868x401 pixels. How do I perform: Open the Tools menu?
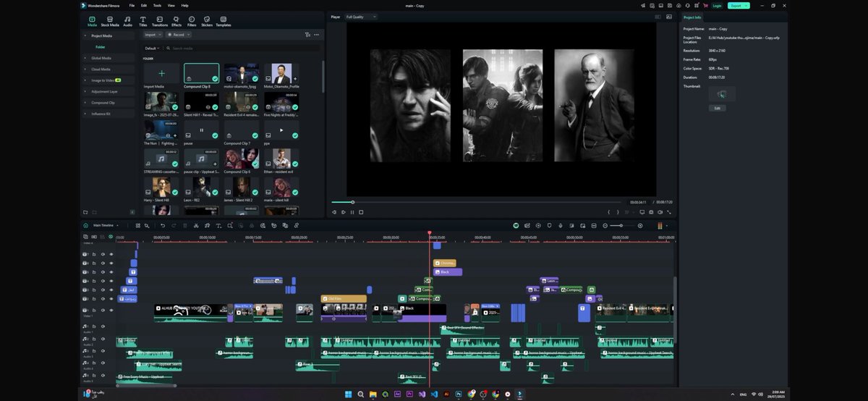[157, 5]
